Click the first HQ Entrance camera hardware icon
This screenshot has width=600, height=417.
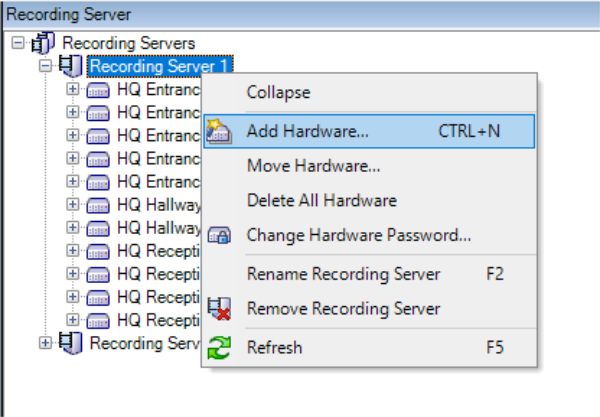tap(99, 89)
